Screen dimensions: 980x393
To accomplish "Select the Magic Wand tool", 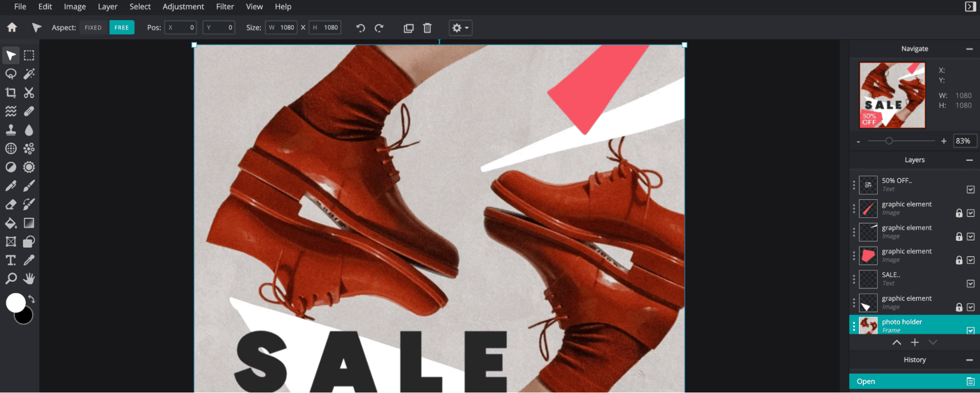I will 29,74.
